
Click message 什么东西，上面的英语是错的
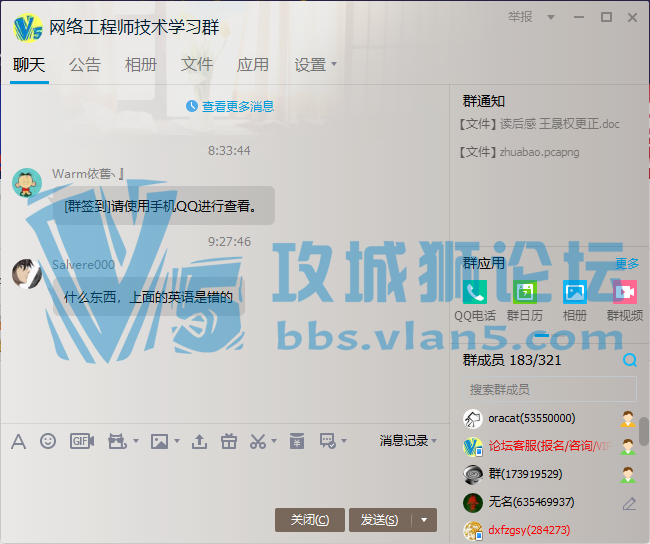[149, 297]
